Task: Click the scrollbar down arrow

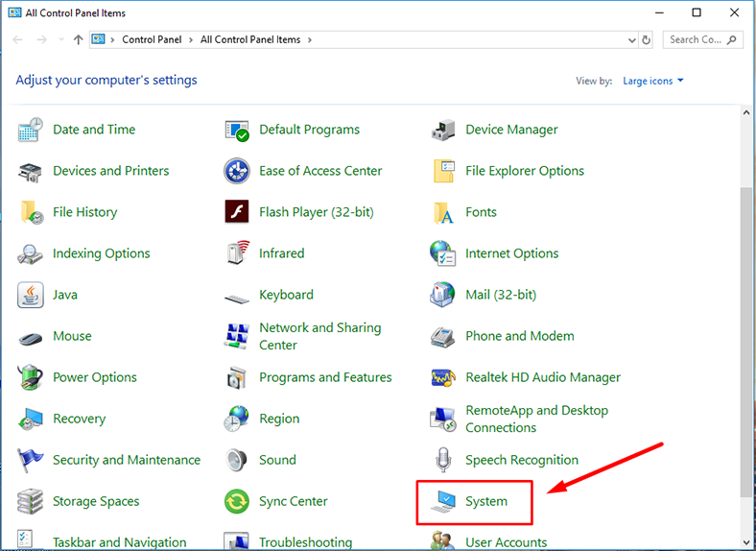Action: 746,543
